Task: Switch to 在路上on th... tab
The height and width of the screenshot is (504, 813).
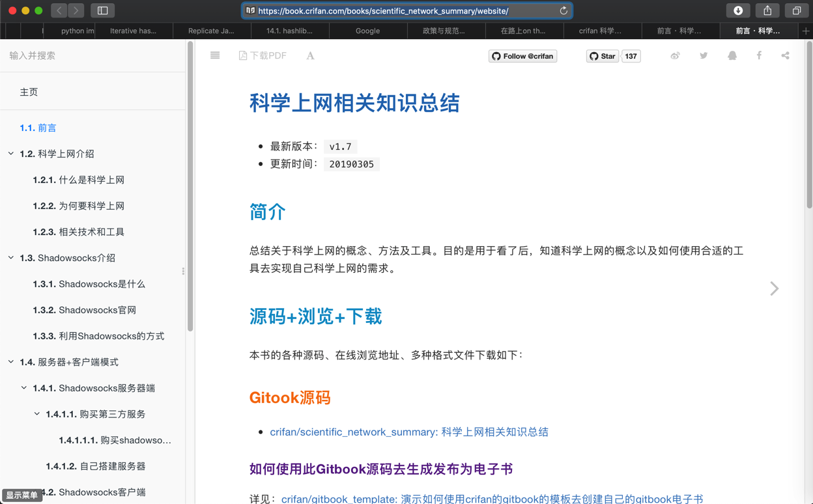Action: (x=524, y=31)
